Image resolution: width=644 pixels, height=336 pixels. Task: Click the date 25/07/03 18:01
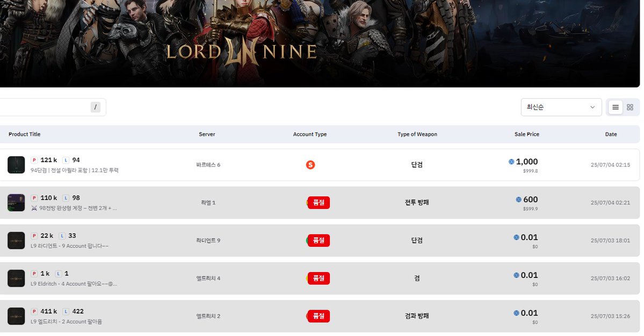click(x=610, y=240)
